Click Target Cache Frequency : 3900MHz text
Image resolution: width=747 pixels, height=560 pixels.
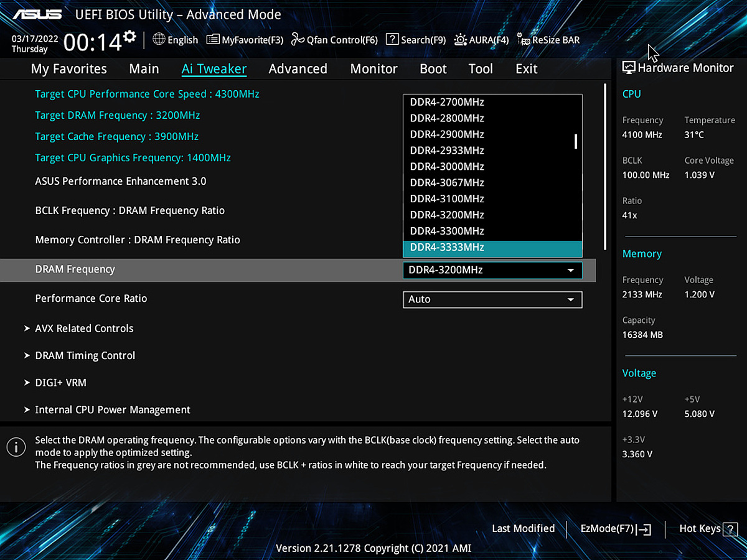click(x=117, y=137)
